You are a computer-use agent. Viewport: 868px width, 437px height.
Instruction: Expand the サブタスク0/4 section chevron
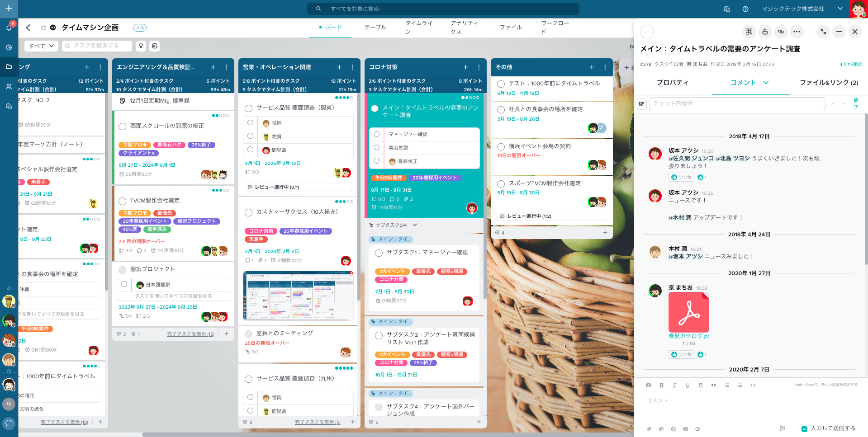coord(415,225)
